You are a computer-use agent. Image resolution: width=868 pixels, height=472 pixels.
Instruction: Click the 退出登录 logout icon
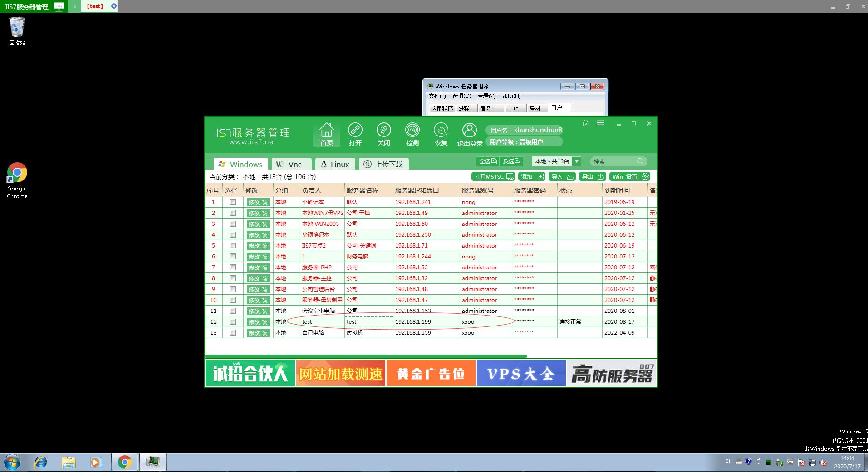coord(470,134)
